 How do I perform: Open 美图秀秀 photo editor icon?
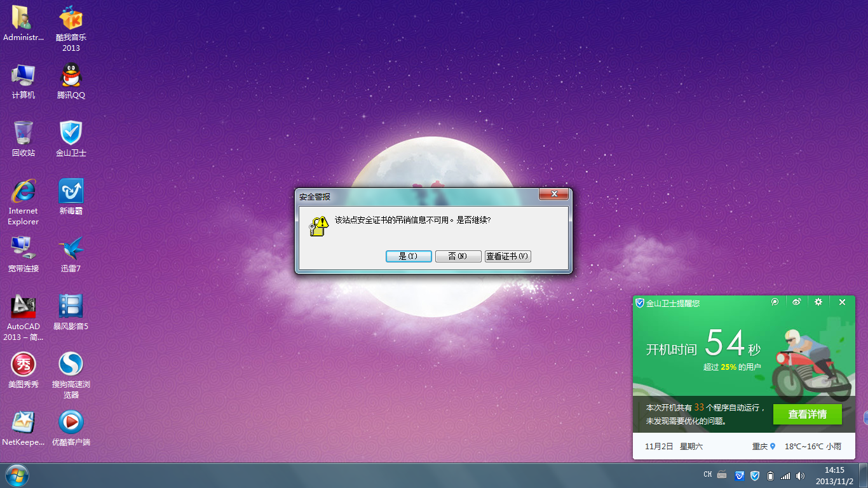[x=23, y=364]
